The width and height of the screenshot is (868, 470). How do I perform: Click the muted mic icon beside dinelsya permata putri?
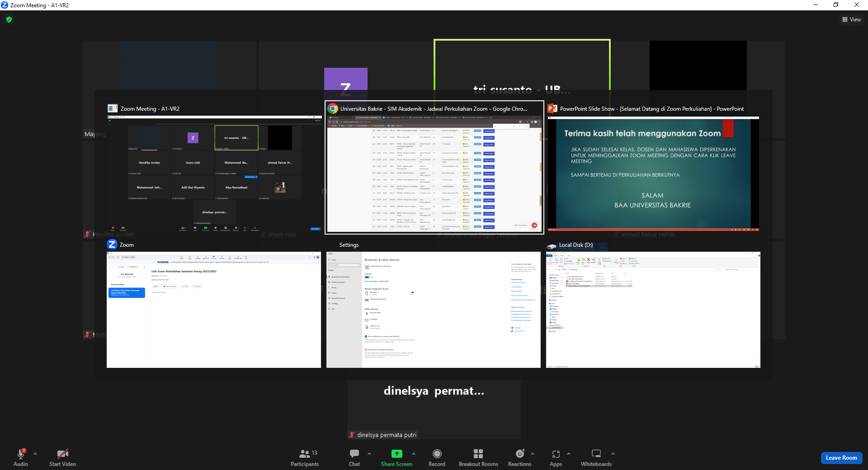coord(352,435)
